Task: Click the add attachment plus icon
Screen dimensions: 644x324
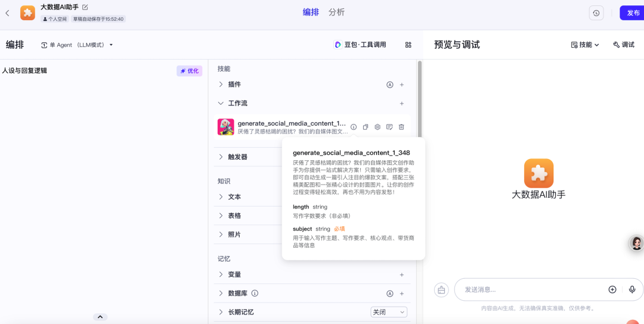Action: (612, 289)
